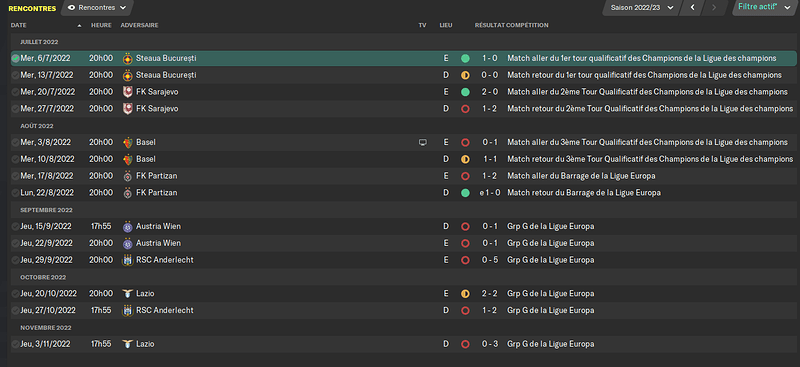Click 'Match retour du Barrage de la Ligue Europa'
Viewport: 800px width, 367px height.
(x=584, y=193)
